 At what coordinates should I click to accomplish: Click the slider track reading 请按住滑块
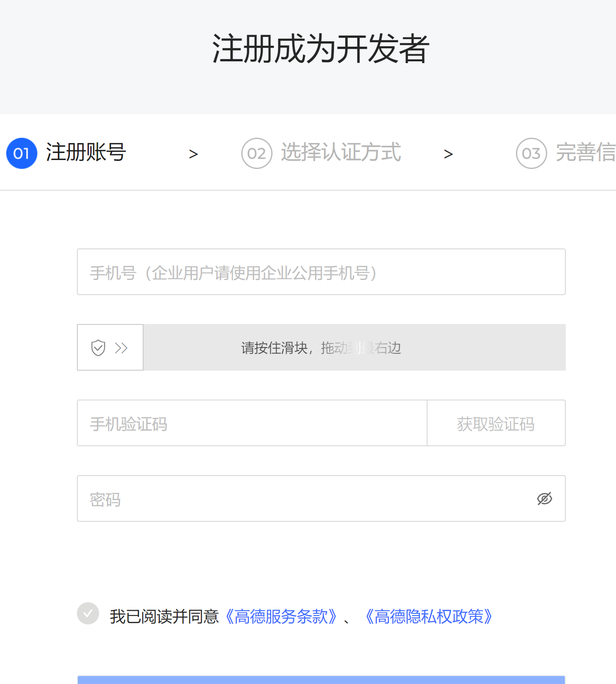click(x=354, y=348)
